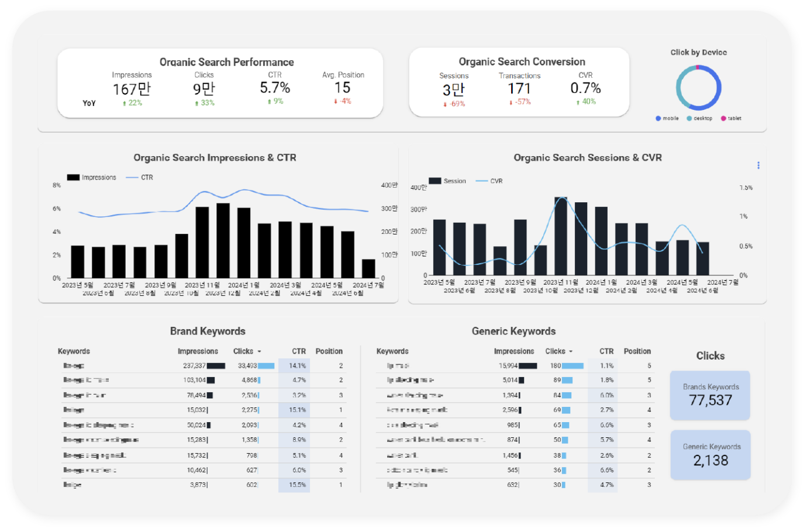The width and height of the screenshot is (807, 532).
Task: Click the 3만 Sessions scorecard value
Action: pyautogui.click(x=454, y=89)
